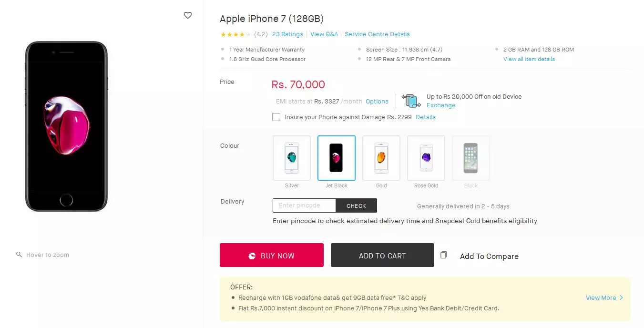Click the Enter pincode field
The image size is (644, 328).
[304, 205]
